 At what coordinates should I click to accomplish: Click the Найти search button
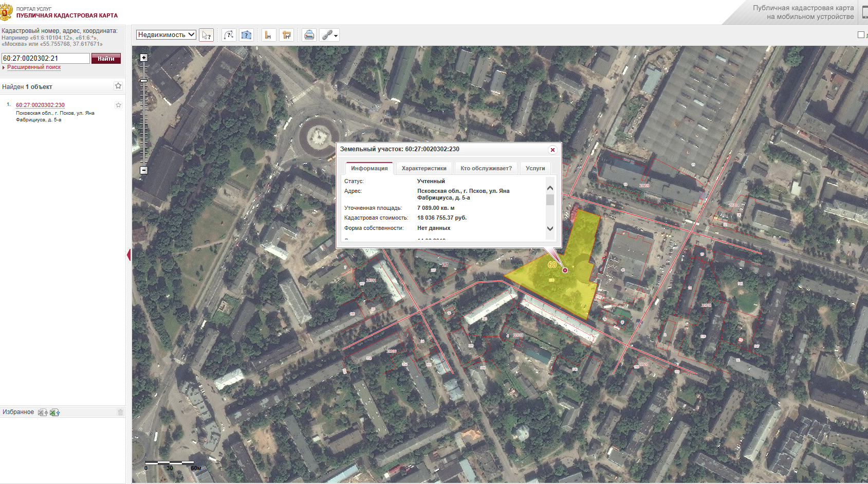point(106,59)
